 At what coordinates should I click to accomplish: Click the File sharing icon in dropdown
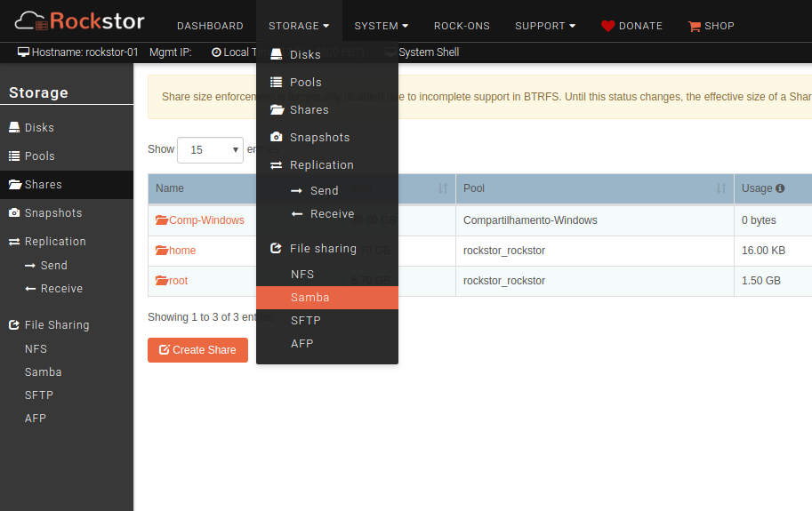(x=276, y=248)
